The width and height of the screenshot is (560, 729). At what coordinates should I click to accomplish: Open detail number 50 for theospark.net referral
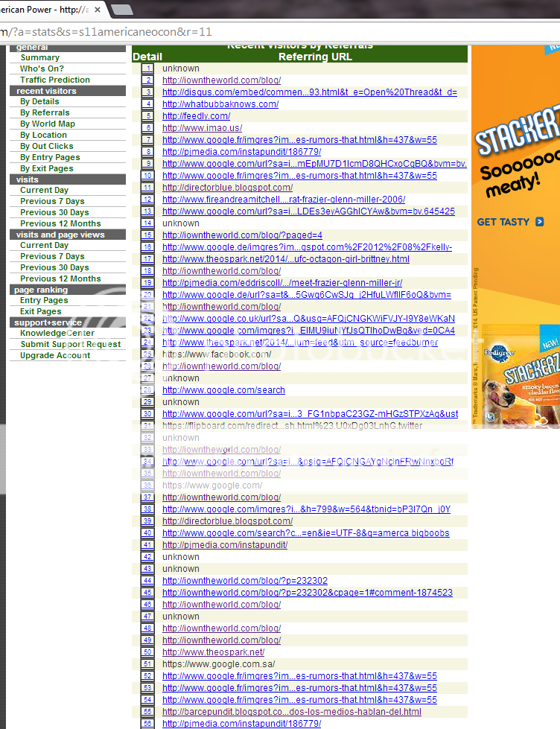pos(148,652)
